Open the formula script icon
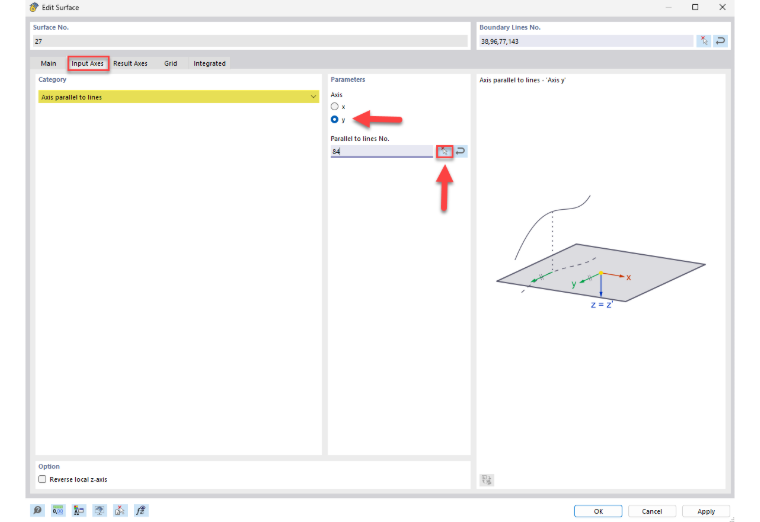Image resolution: width=760 pixels, height=522 pixels. (141, 510)
